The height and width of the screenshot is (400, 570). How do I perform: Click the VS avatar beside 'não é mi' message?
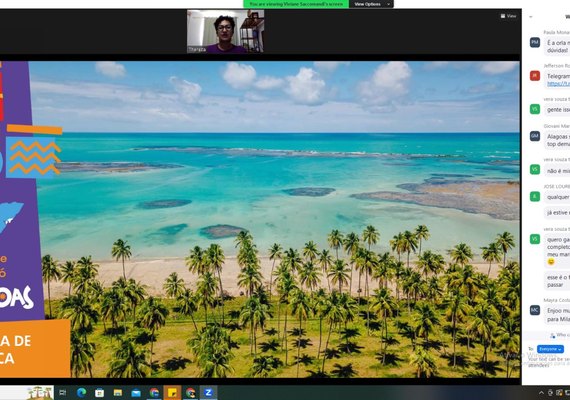pos(535,169)
